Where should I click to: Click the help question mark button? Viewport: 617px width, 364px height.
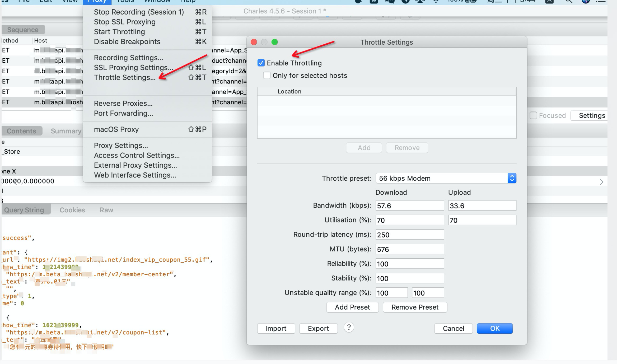(349, 328)
